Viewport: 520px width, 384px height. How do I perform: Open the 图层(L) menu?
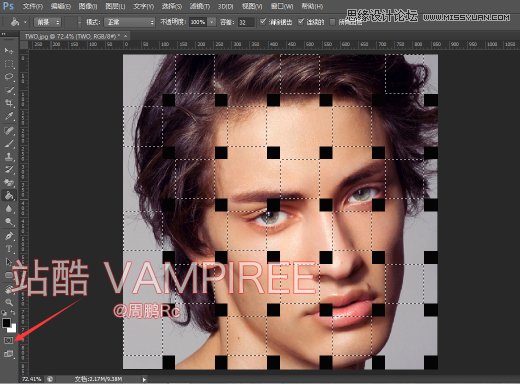(x=115, y=6)
